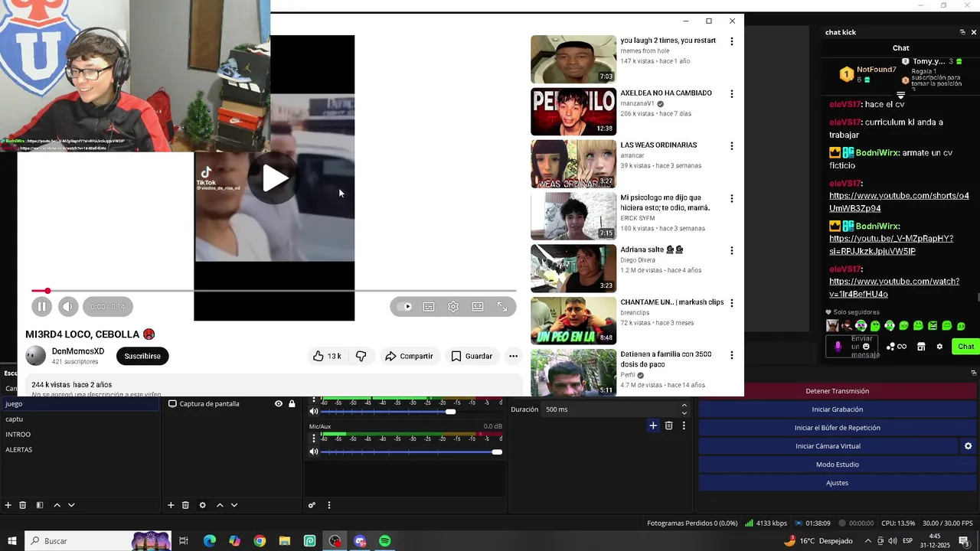Add a new source with plus icon
This screenshot has width=980, height=551.
click(x=171, y=505)
